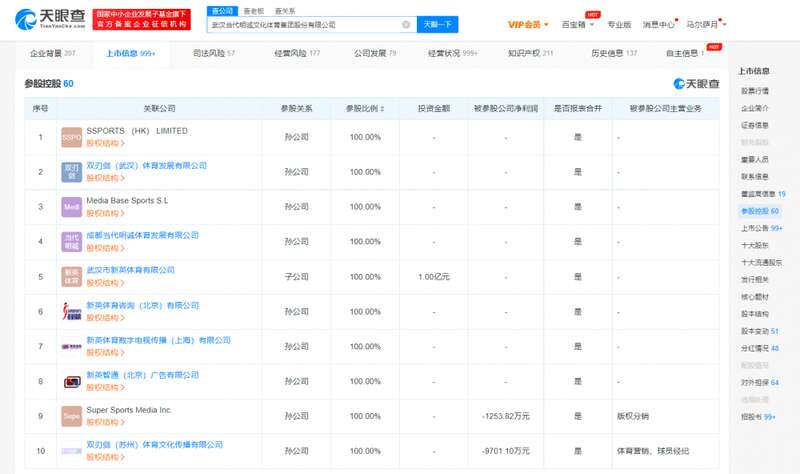The image size is (800, 474).
Task: Open the 司法风险 tab
Action: [214, 53]
